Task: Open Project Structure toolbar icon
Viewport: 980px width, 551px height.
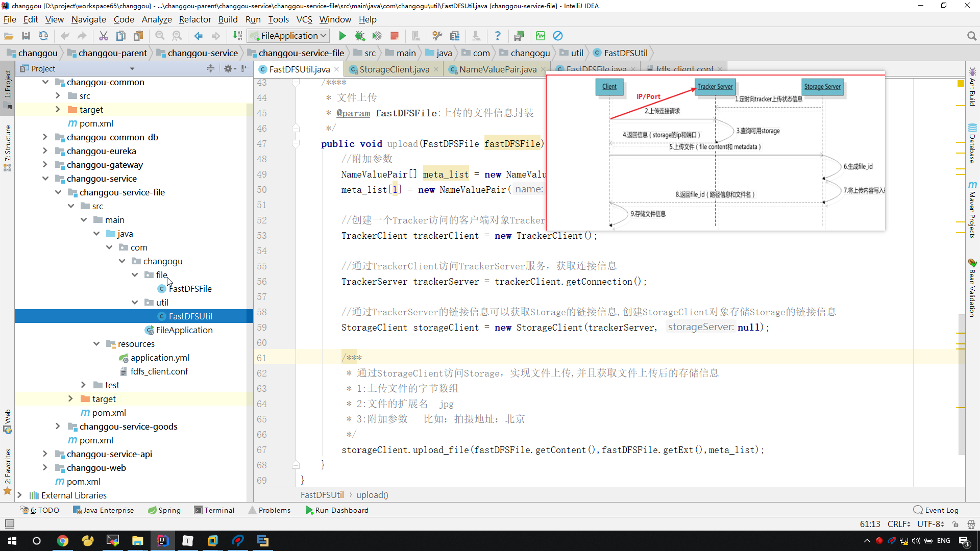Action: pos(455,36)
